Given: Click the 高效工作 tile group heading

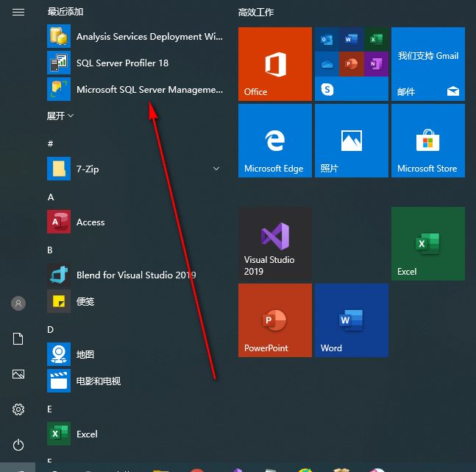Looking at the screenshot, I should point(256,13).
